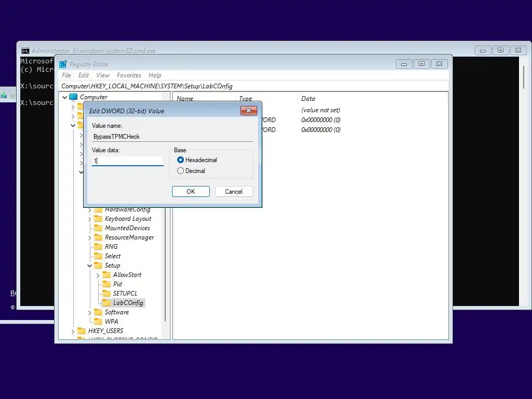Click the Type column header
The width and height of the screenshot is (532, 399).
click(x=245, y=98)
